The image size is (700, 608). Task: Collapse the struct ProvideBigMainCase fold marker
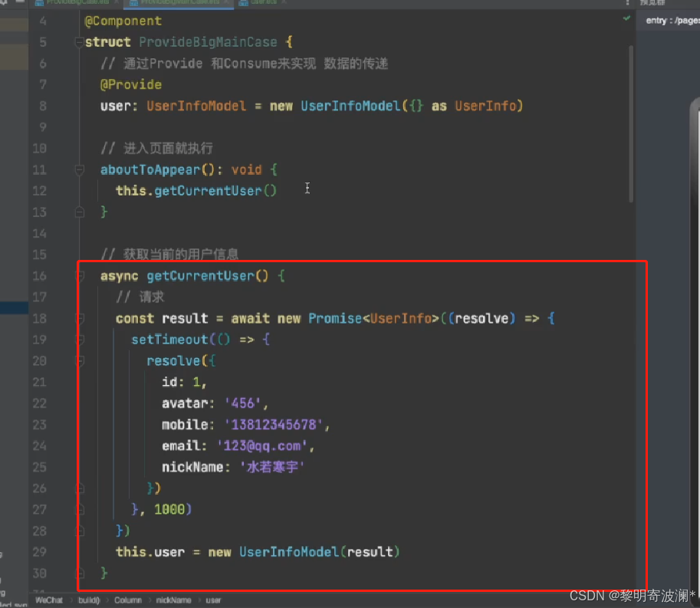(80, 42)
